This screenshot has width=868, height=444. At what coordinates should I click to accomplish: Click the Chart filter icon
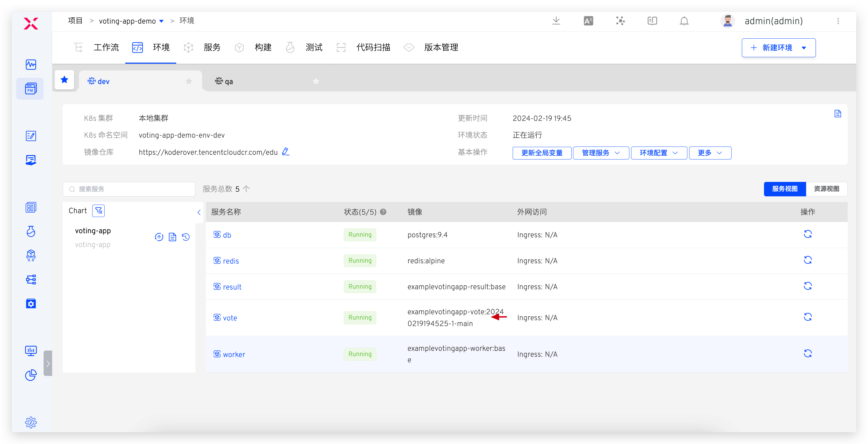[98, 211]
